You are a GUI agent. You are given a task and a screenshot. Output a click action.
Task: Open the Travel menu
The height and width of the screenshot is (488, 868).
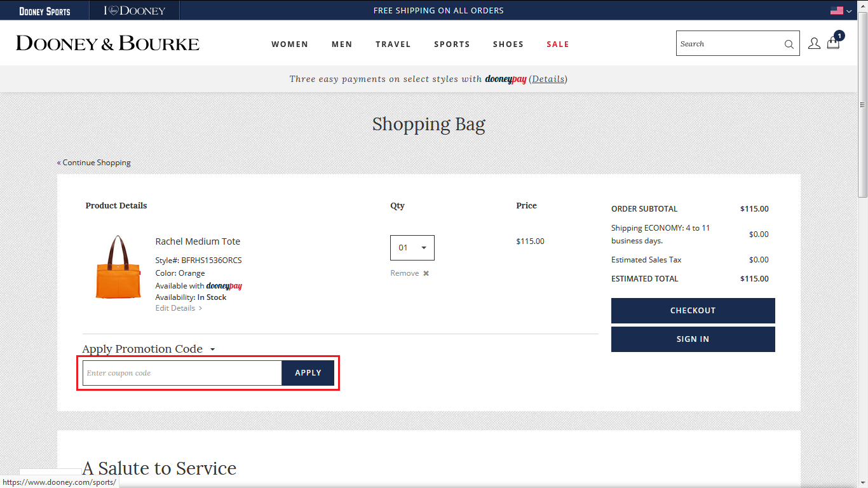point(393,44)
